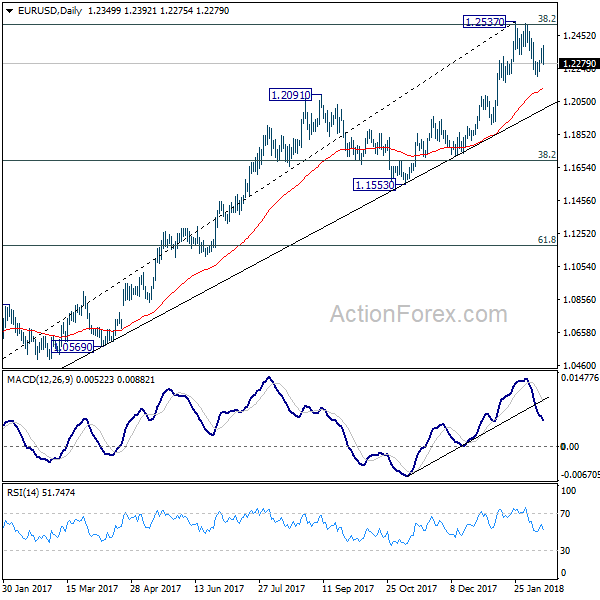Screen dimensions: 600x600
Task: Click the 61.8 Fibonacci level label
Action: (547, 240)
